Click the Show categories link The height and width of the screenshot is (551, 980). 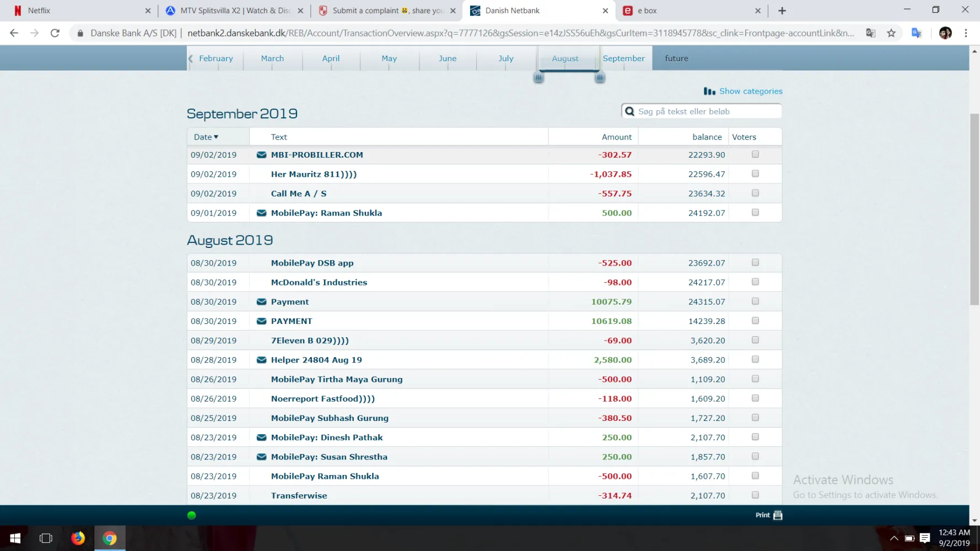tap(750, 91)
